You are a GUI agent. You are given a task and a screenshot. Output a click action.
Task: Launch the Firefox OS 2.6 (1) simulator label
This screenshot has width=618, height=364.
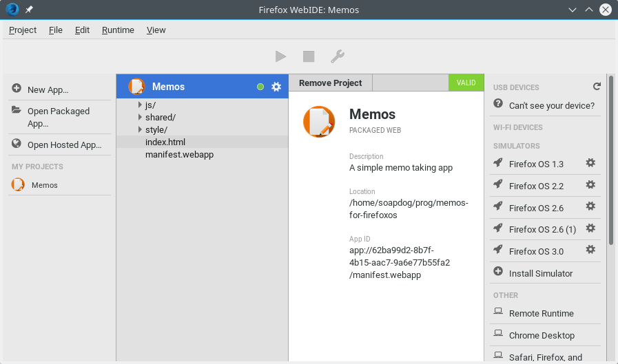pos(542,229)
